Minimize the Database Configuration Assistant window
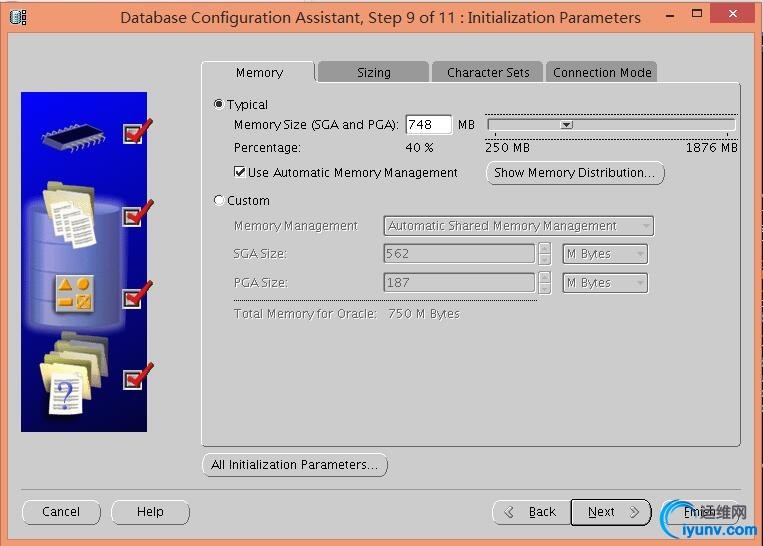 tap(670, 15)
